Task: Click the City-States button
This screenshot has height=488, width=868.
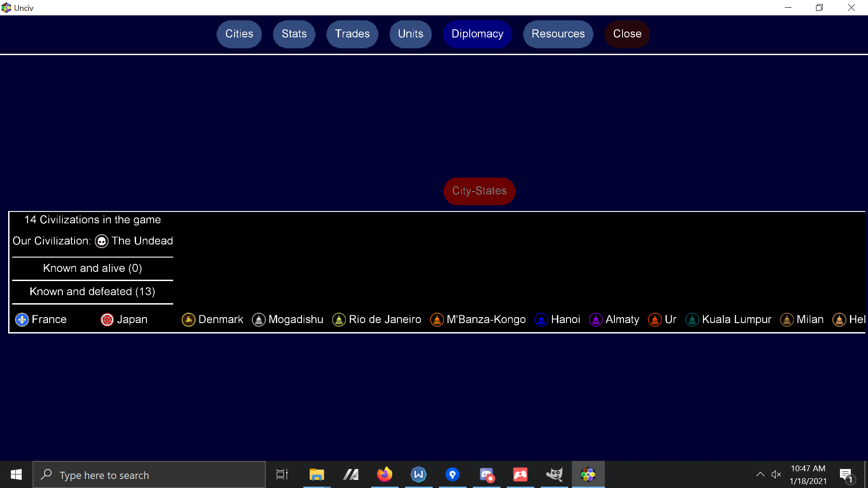Action: [x=479, y=191]
